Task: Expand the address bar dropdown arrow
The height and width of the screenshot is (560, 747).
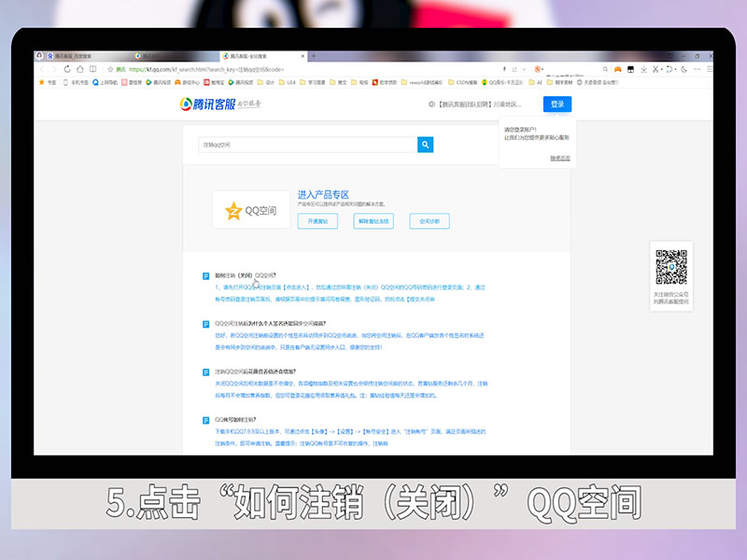Action: pos(524,69)
